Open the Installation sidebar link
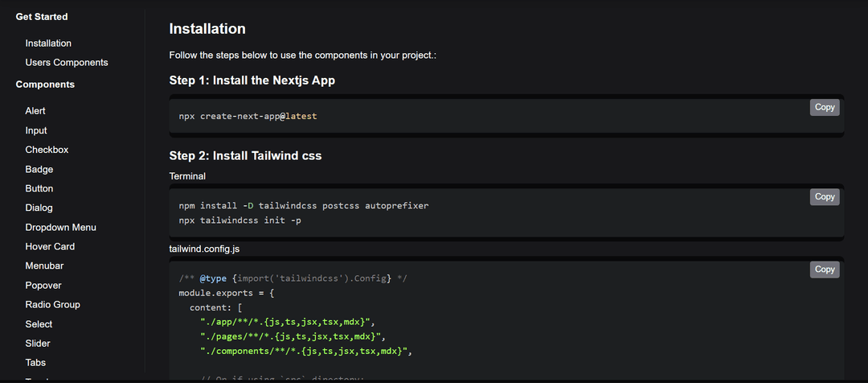Screen dimensions: 868x383 (x=48, y=43)
